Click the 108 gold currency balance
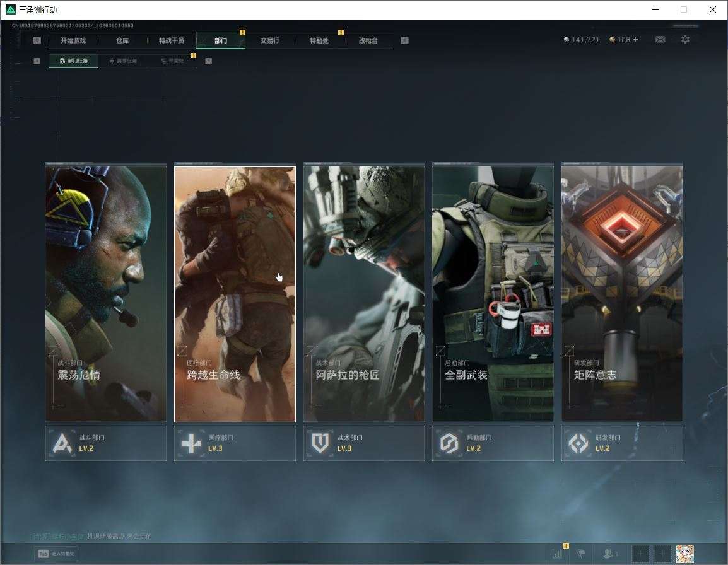 coord(623,40)
